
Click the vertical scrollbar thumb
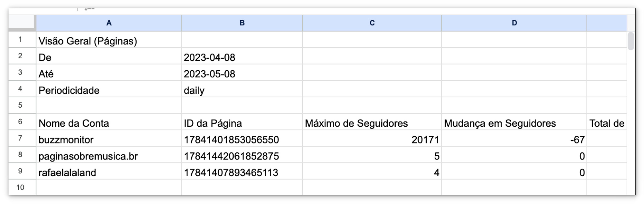[x=630, y=41]
